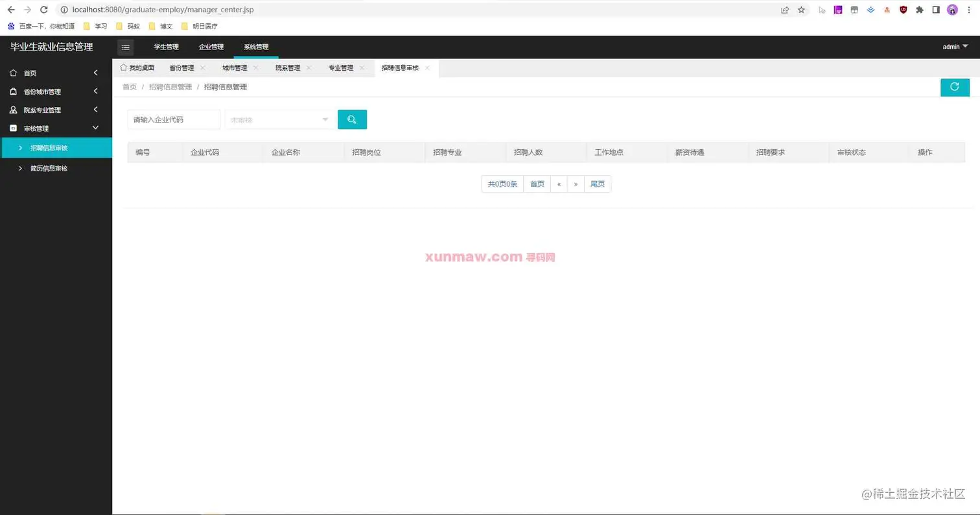Bookmark this page with the star icon

801,10
